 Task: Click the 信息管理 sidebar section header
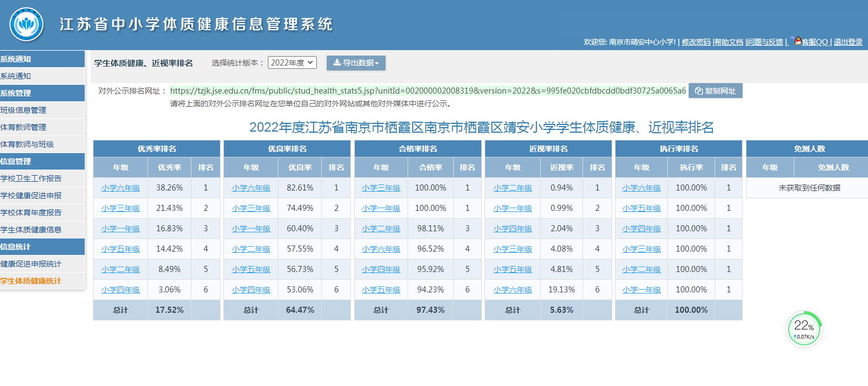pyautogui.click(x=42, y=161)
